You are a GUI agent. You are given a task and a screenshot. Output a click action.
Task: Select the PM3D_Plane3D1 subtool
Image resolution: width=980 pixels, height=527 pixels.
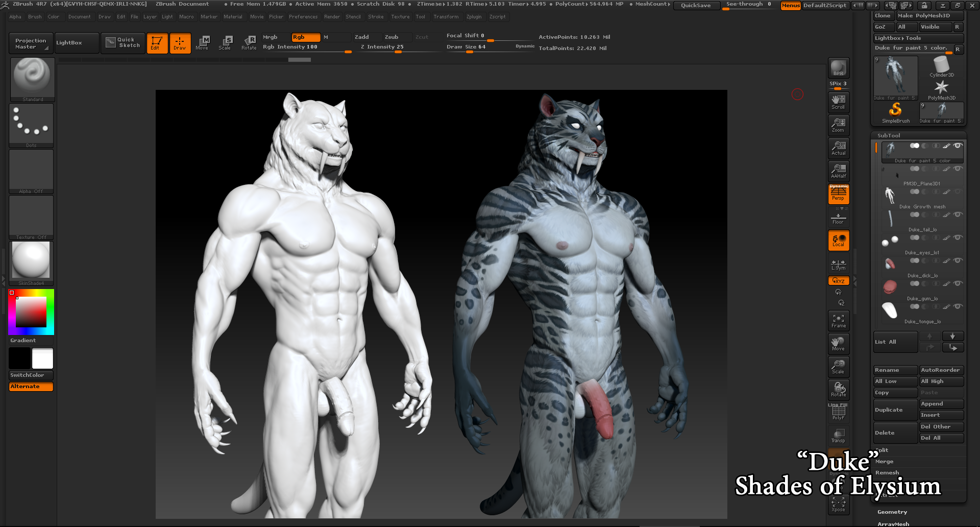pos(922,176)
